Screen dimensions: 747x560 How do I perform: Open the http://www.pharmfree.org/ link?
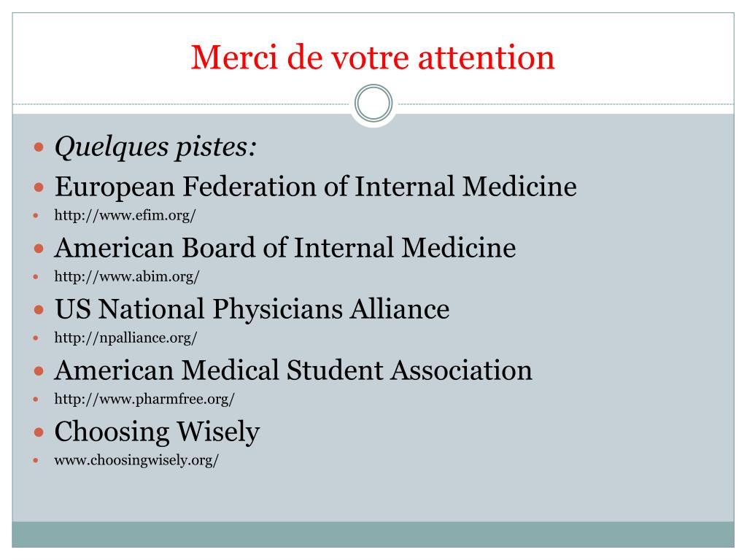(x=144, y=399)
